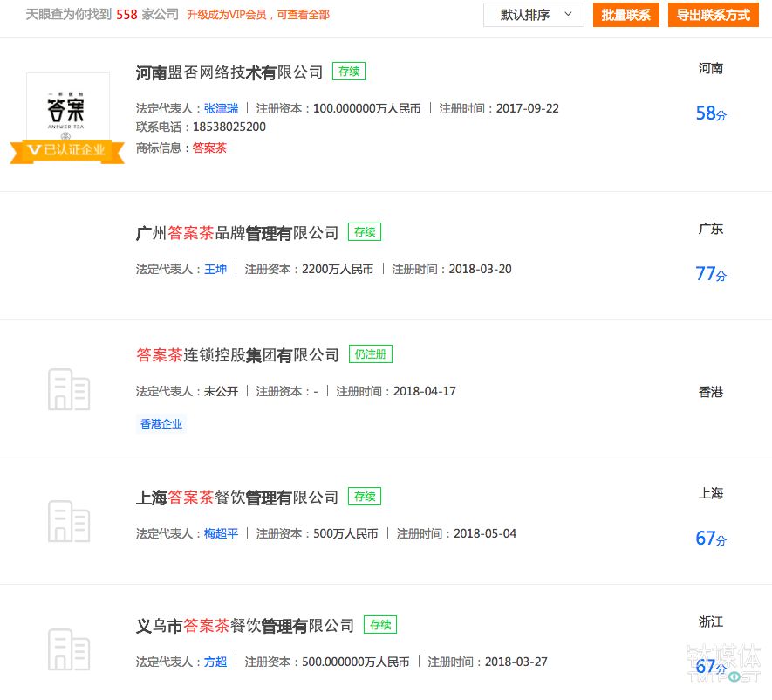Open 河南盟否网络技术有限公司 company page
The height and width of the screenshot is (700, 772).
pyautogui.click(x=229, y=72)
